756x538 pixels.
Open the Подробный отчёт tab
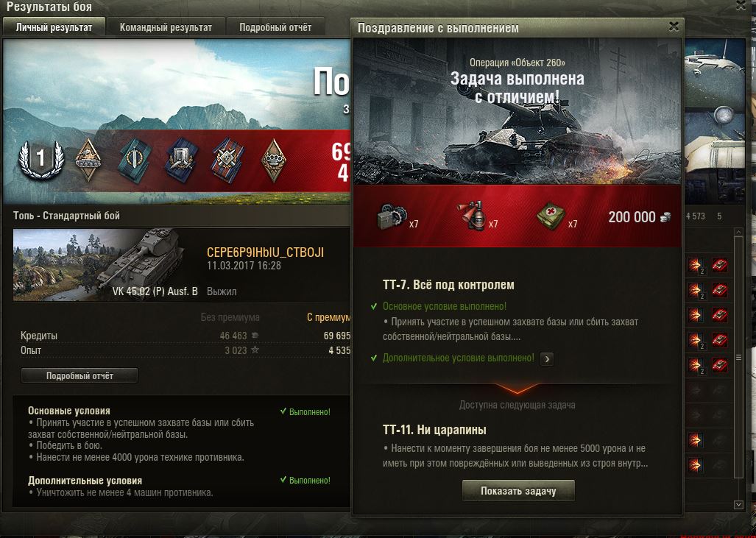pyautogui.click(x=275, y=27)
